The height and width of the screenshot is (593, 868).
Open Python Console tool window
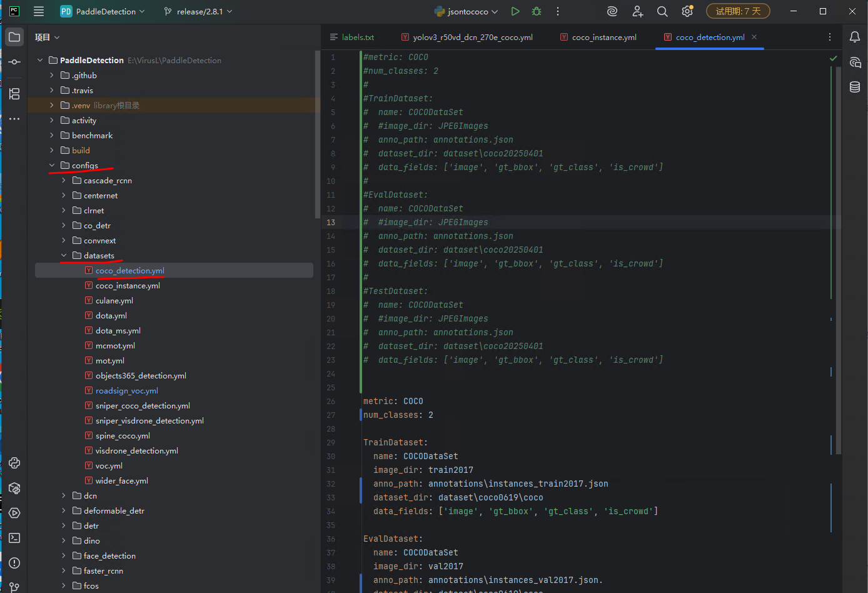coord(14,463)
